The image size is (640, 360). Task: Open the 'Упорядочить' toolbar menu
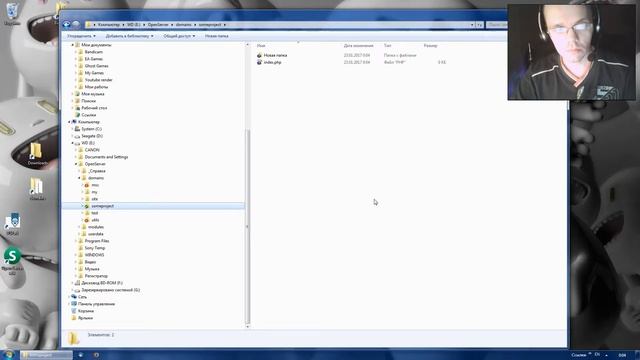coord(81,36)
